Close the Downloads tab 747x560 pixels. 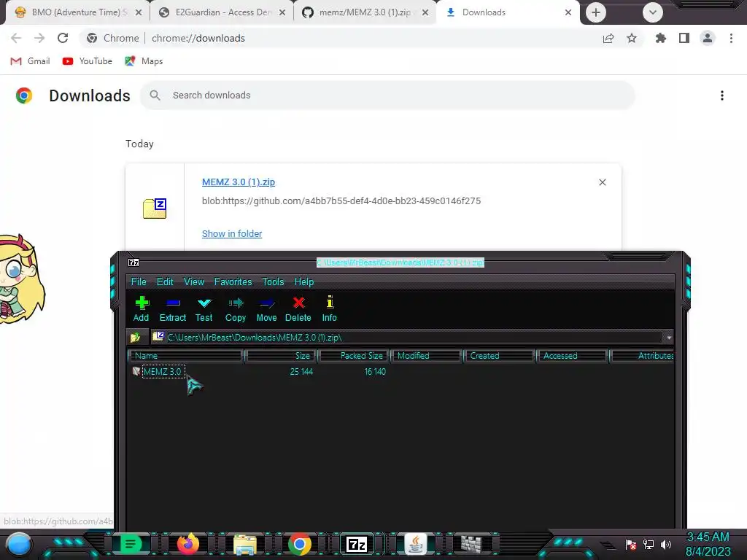(x=568, y=12)
